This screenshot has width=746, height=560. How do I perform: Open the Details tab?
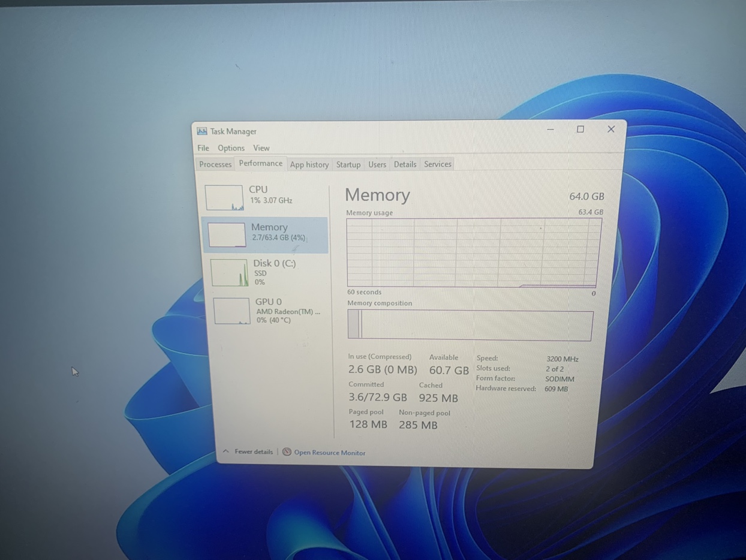(x=405, y=164)
